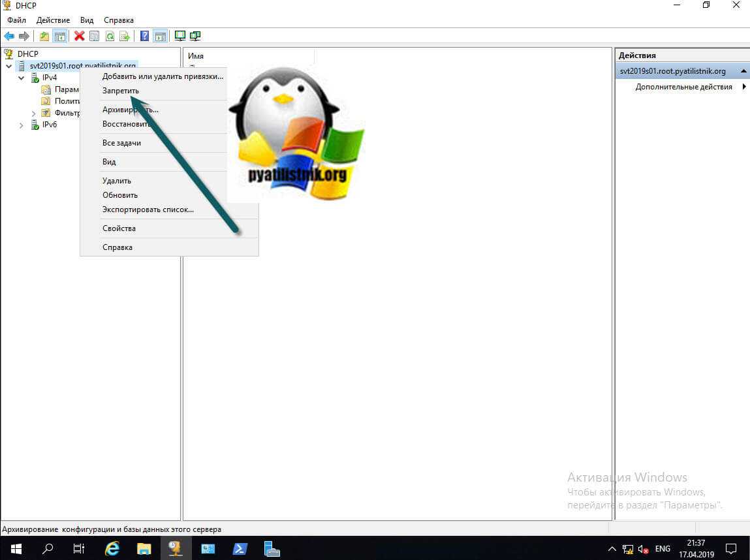Click the Back arrow in toolbar

tap(9, 36)
